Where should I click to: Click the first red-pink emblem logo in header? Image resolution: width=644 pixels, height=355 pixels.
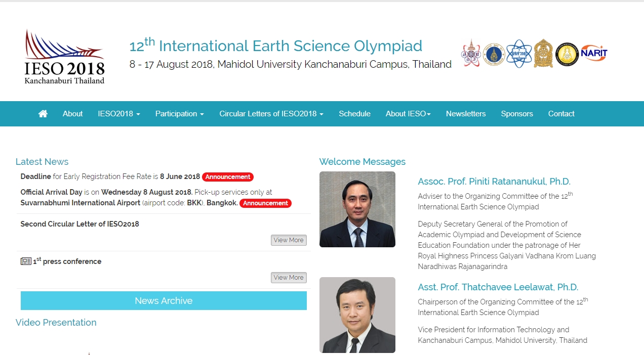471,54
